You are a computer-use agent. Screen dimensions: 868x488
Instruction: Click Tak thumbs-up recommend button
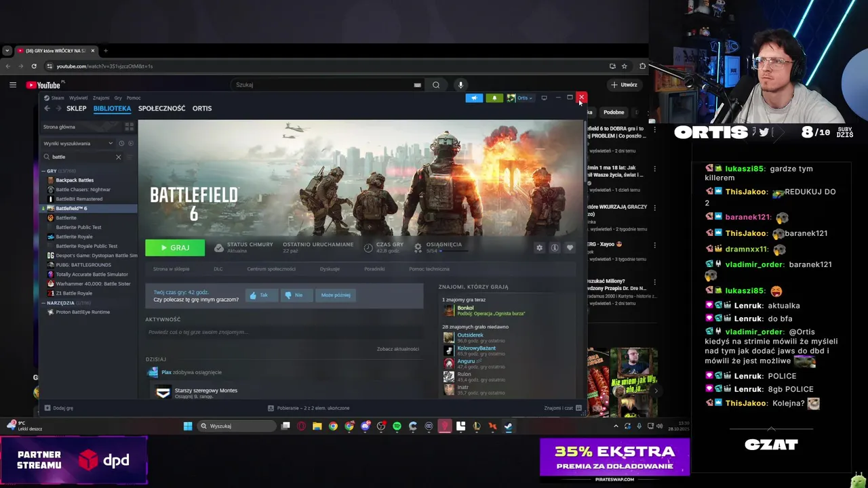261,296
